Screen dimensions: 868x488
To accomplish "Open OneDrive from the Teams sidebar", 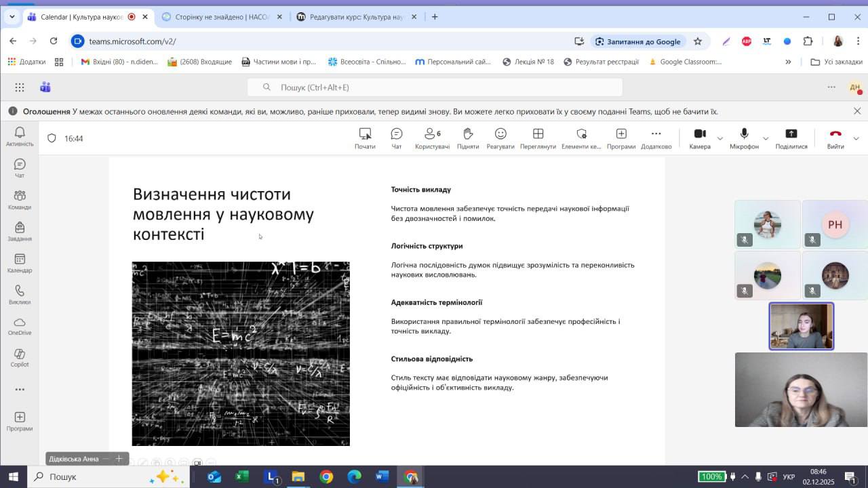I will click(x=20, y=326).
